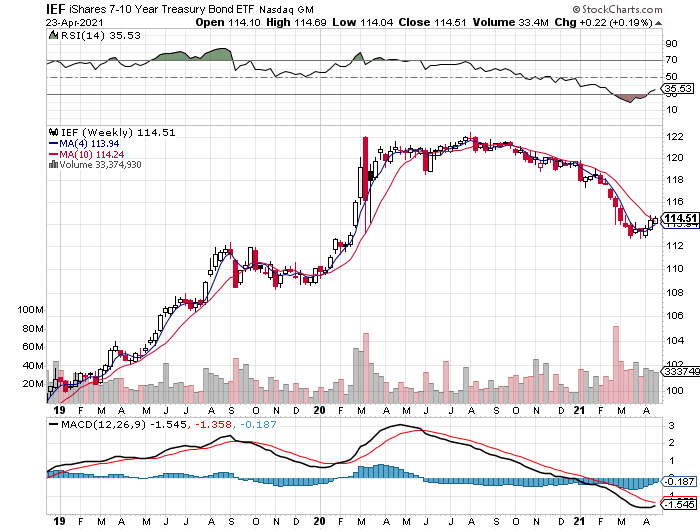Click the 114.51 last-price tag on the price axis
700x530 pixels.
[x=680, y=218]
